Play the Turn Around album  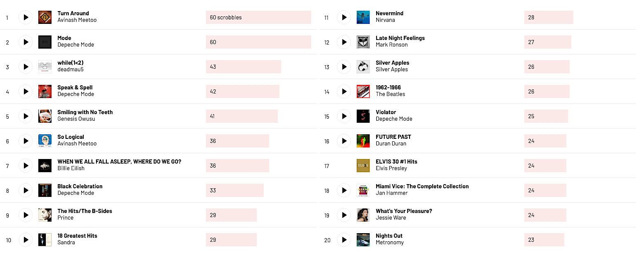[x=26, y=17]
